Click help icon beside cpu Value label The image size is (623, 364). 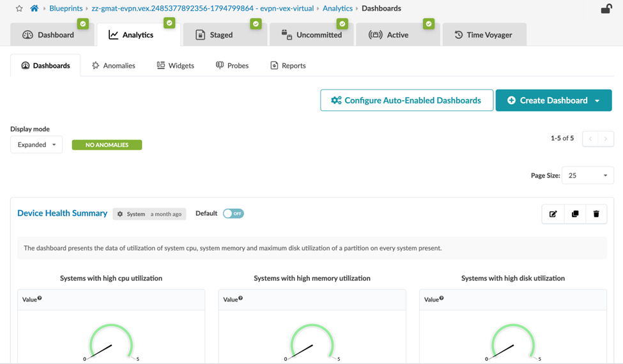pyautogui.click(x=40, y=298)
